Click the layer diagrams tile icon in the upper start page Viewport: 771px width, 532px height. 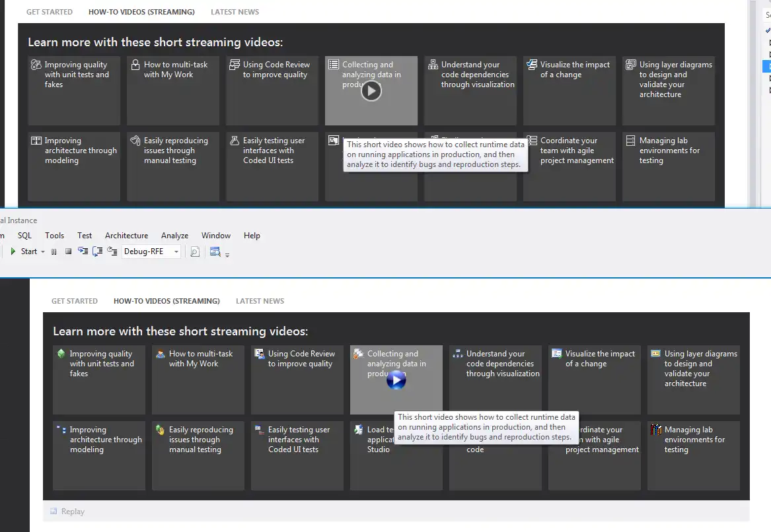[x=630, y=64]
